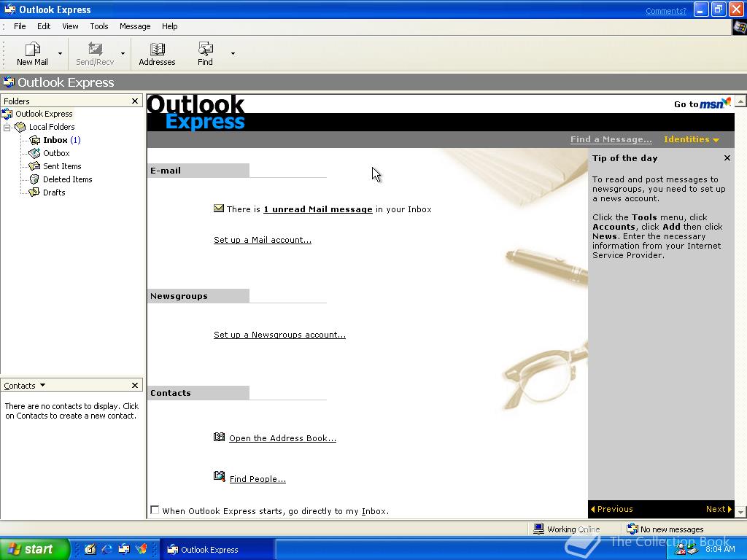Viewport: 747px width, 560px height.
Task: Open the Find dropdown arrow
Action: pos(233,53)
